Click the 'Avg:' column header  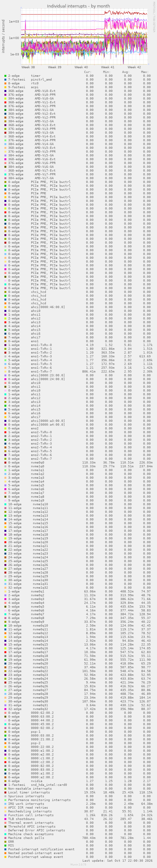tap(126, 72)
